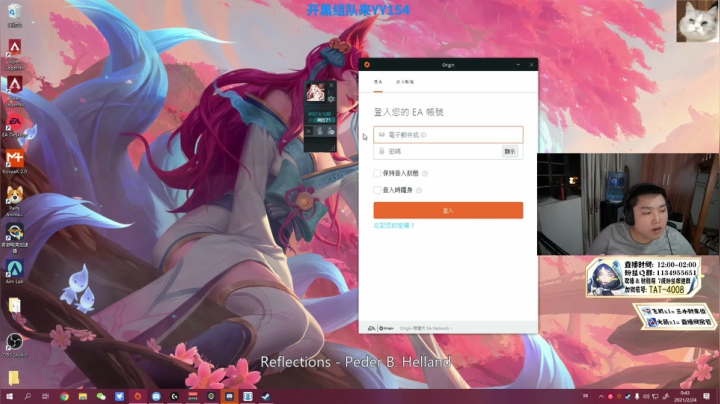Open second Apex Legends desktop shortcut
Viewport: 720px width, 404px height.
15,91
